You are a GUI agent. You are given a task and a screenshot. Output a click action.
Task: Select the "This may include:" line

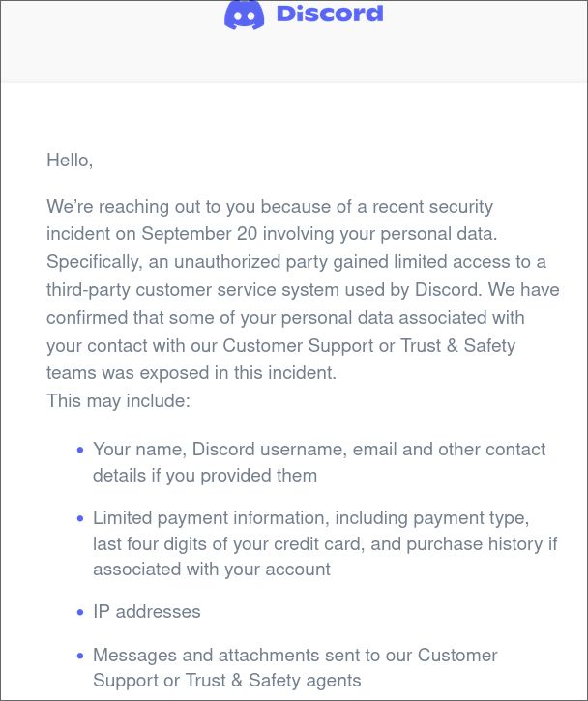[x=119, y=400]
